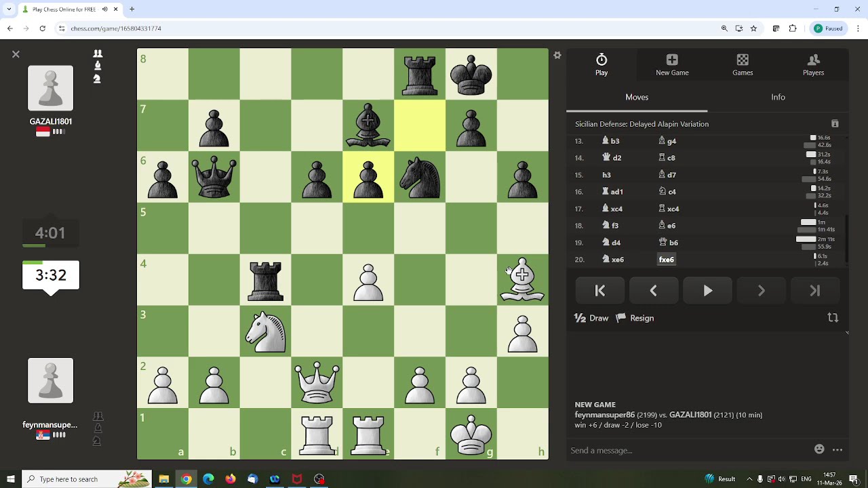Resign the game

click(635, 318)
